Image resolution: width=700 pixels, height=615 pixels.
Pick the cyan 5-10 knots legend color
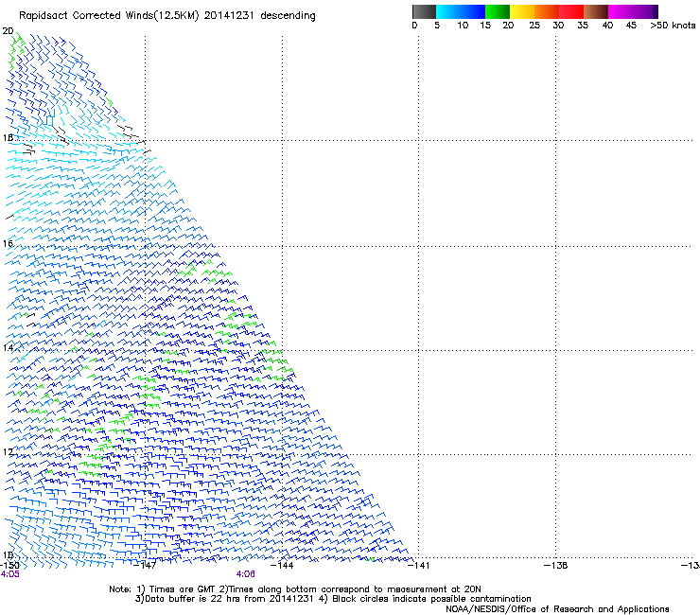point(447,11)
